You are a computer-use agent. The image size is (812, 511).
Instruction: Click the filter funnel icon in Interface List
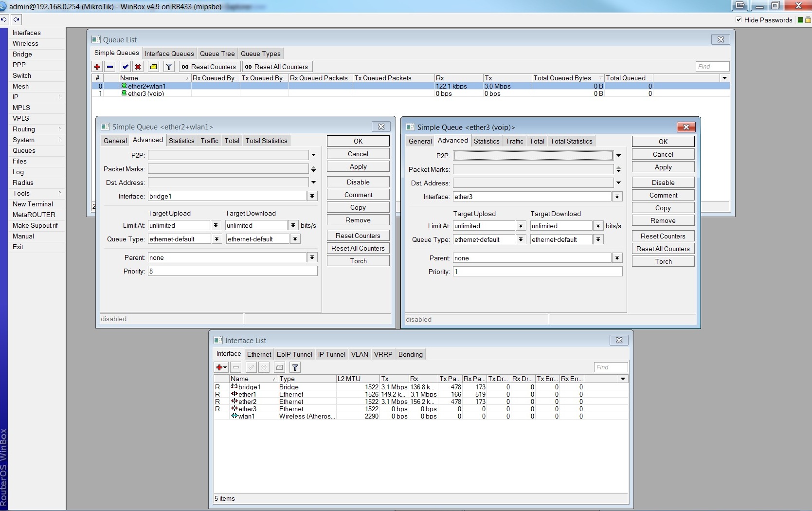tap(295, 367)
